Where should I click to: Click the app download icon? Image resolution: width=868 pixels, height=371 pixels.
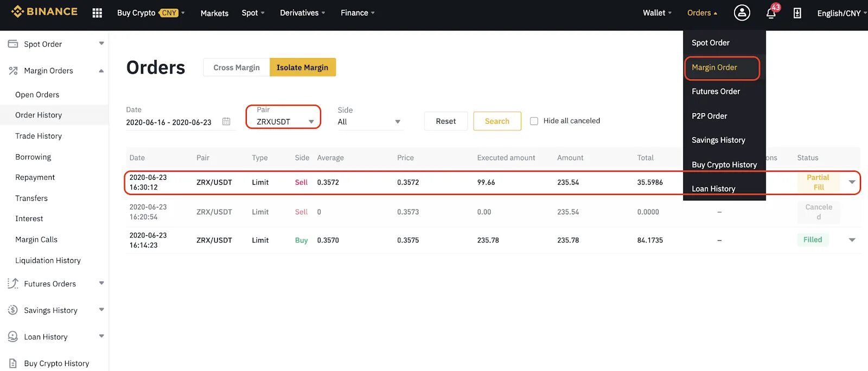[797, 13]
